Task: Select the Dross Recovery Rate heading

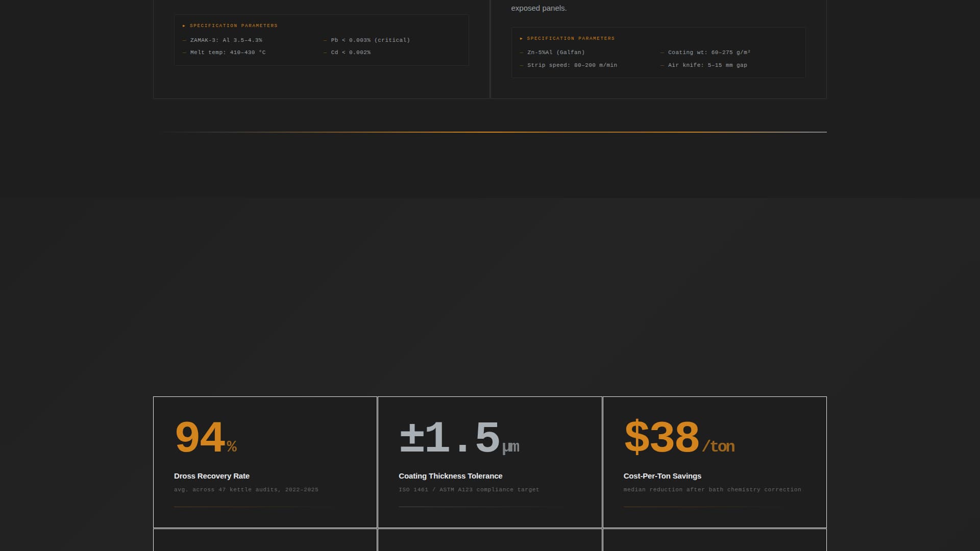Action: point(211,476)
